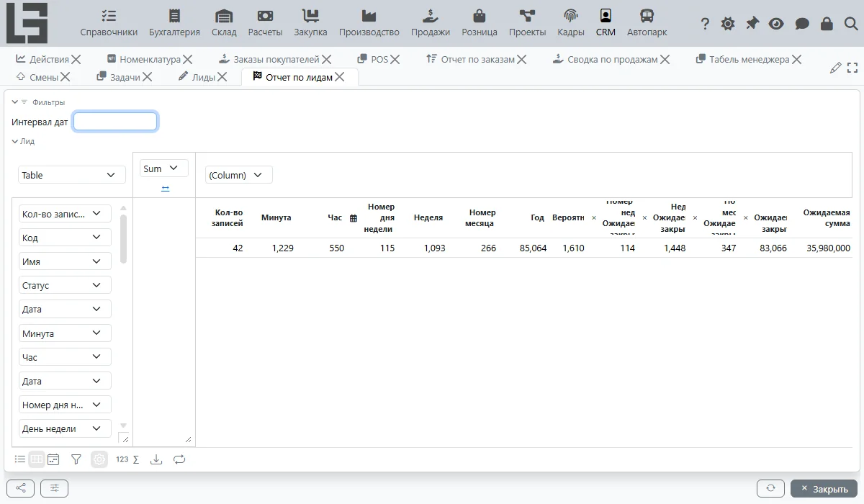Switch to calendar view icon
The height and width of the screenshot is (504, 864).
53,459
